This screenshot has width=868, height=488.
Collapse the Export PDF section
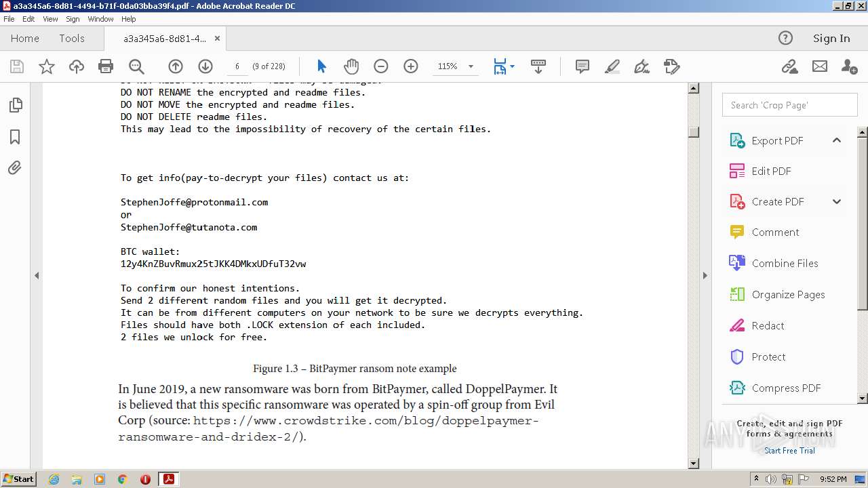click(x=837, y=140)
